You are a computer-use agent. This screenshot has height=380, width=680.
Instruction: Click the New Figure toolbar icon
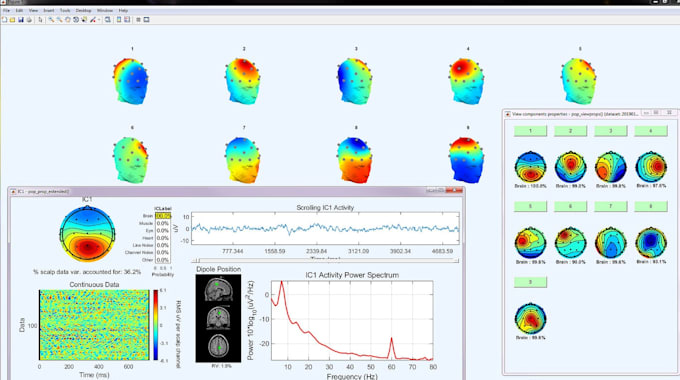pos(4,20)
